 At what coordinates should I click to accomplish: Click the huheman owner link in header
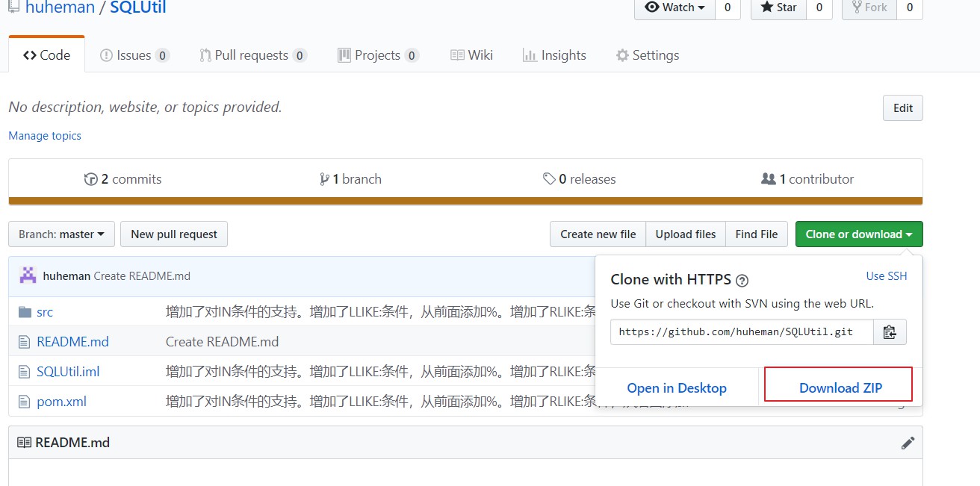pyautogui.click(x=60, y=7)
